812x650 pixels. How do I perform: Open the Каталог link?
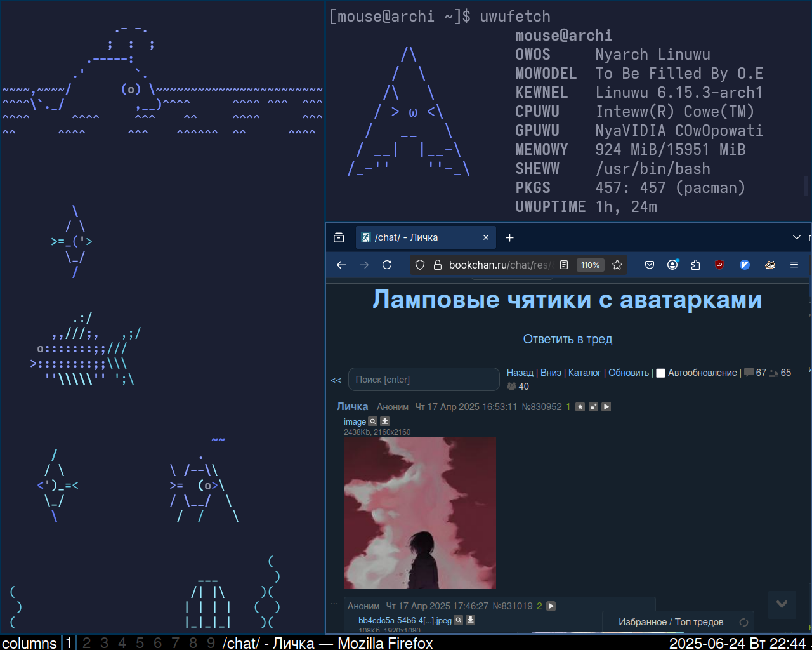[x=584, y=373]
